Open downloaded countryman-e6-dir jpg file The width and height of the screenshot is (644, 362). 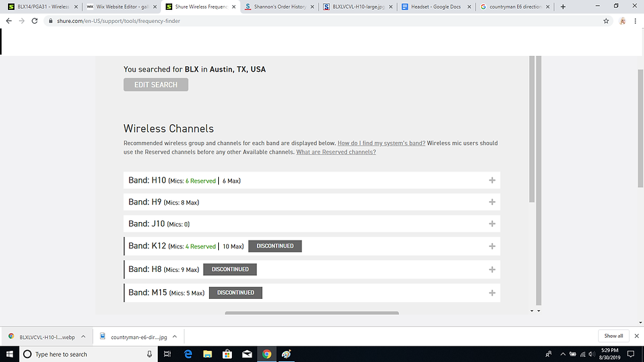tap(134, 337)
